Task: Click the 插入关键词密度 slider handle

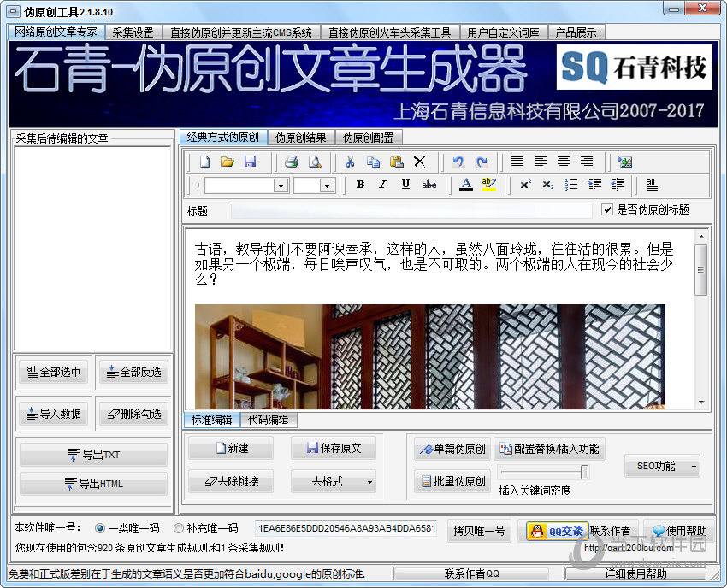Action: click(584, 472)
